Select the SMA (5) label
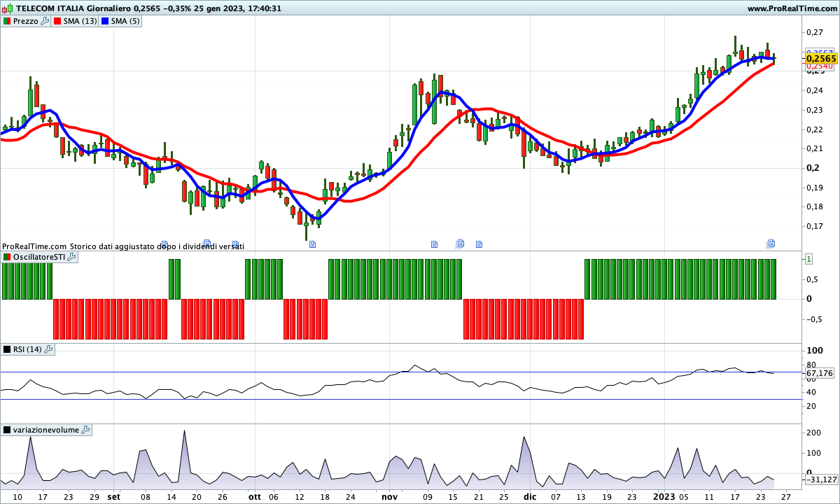Image resolution: width=840 pixels, height=504 pixels. pos(126,21)
